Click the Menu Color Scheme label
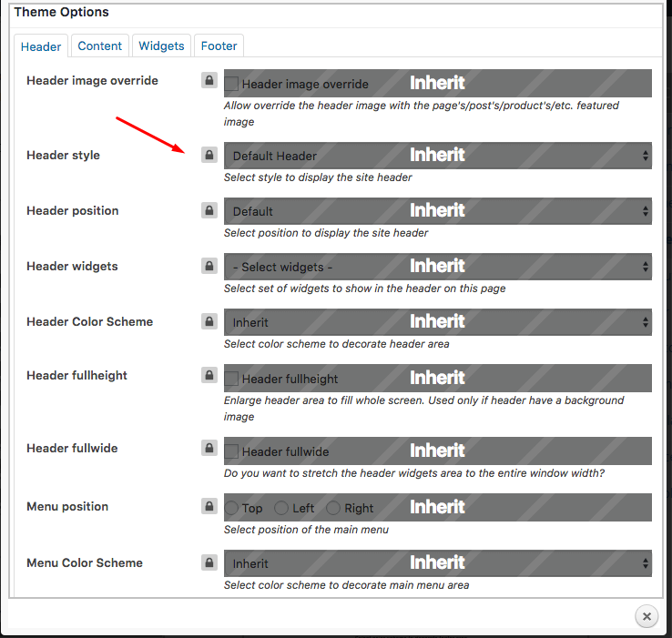Screen dimensions: 672x638 click(85, 562)
